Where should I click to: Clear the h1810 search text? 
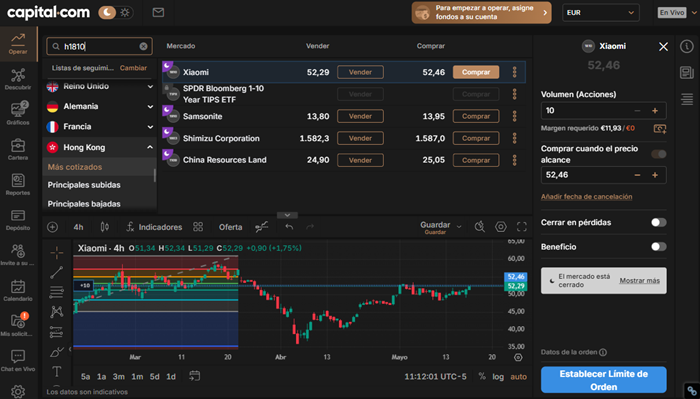[x=143, y=46]
